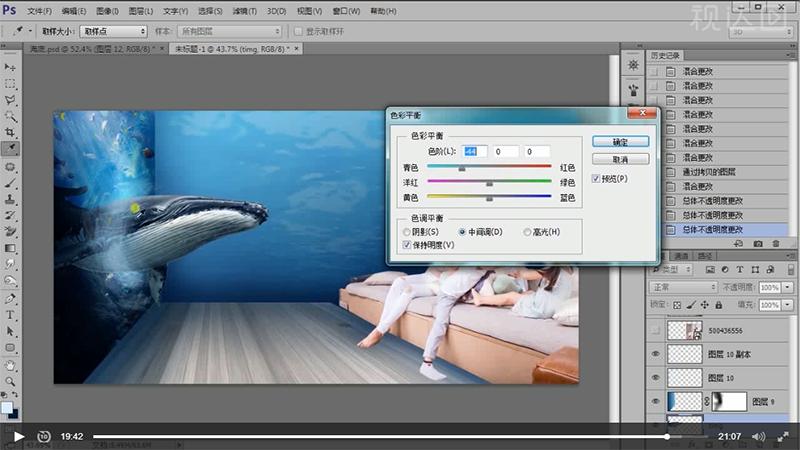Select the Brush tool
The height and width of the screenshot is (450, 800).
[x=10, y=183]
